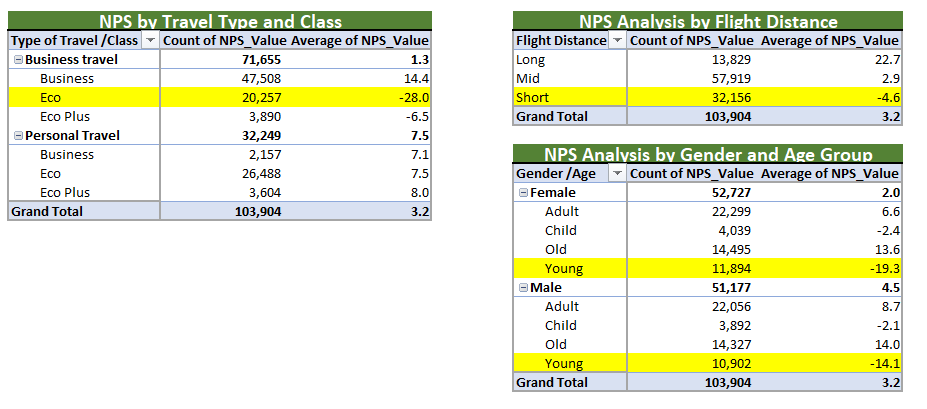This screenshot has height=409, width=927.
Task: Select the highlighted 10,902 cell
Action: (x=731, y=364)
